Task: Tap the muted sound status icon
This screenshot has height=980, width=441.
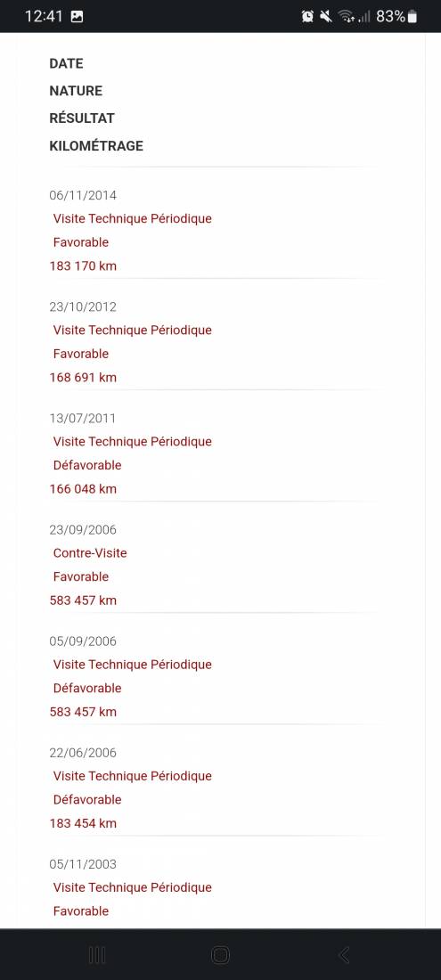Action: click(325, 17)
